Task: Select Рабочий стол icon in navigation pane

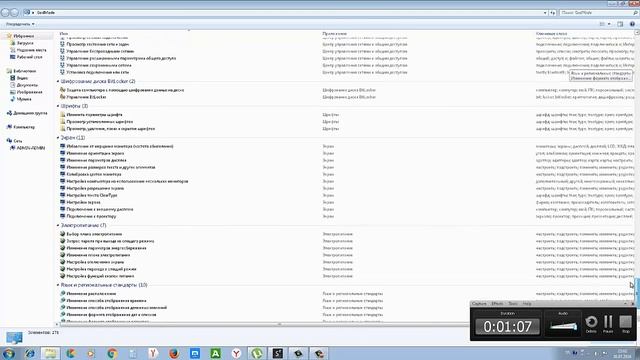Action: 13,57
